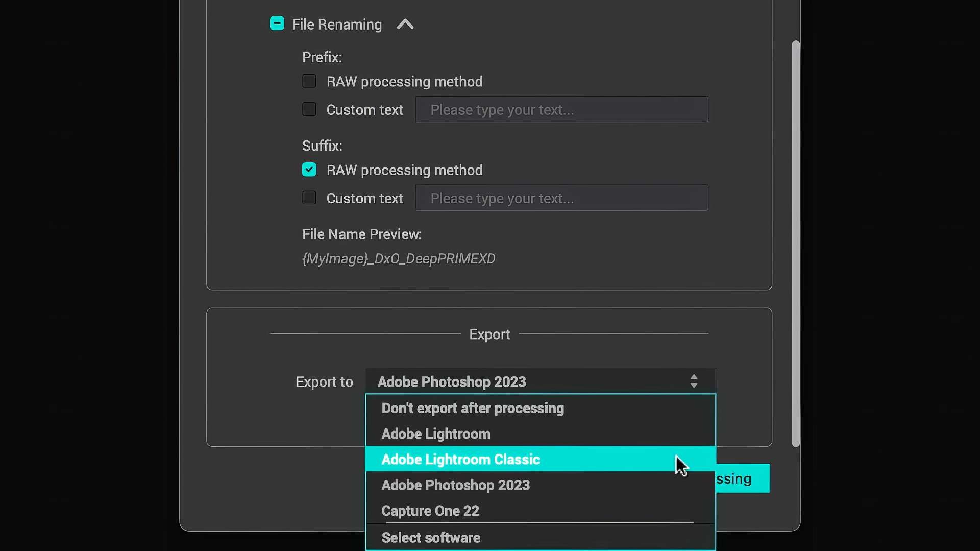This screenshot has width=980, height=551.
Task: Click the up chevron beside File Renaming
Action: (404, 23)
